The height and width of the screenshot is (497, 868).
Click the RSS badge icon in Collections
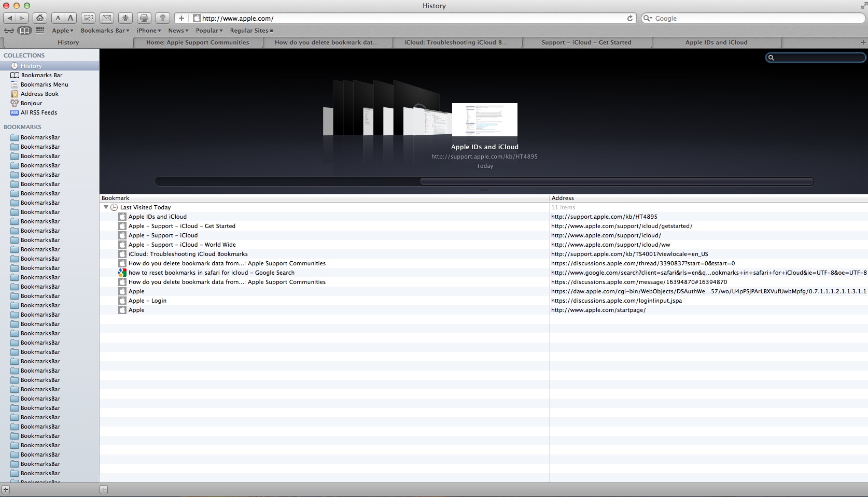[x=15, y=112]
